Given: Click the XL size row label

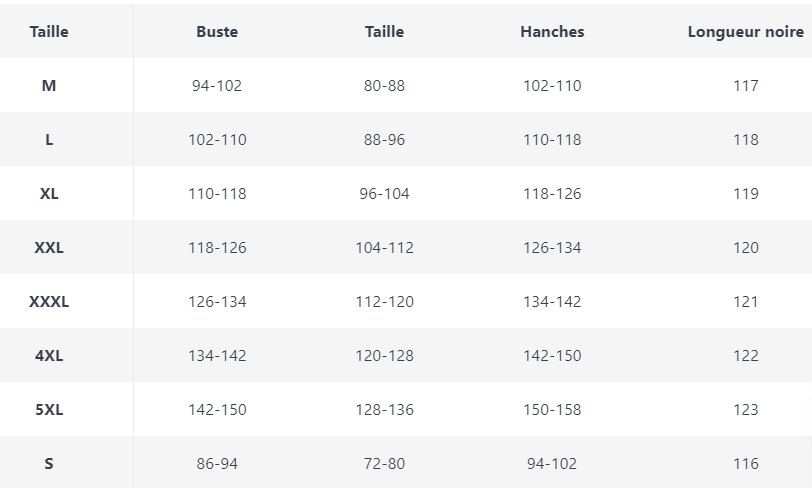Looking at the screenshot, I should 49,193.
